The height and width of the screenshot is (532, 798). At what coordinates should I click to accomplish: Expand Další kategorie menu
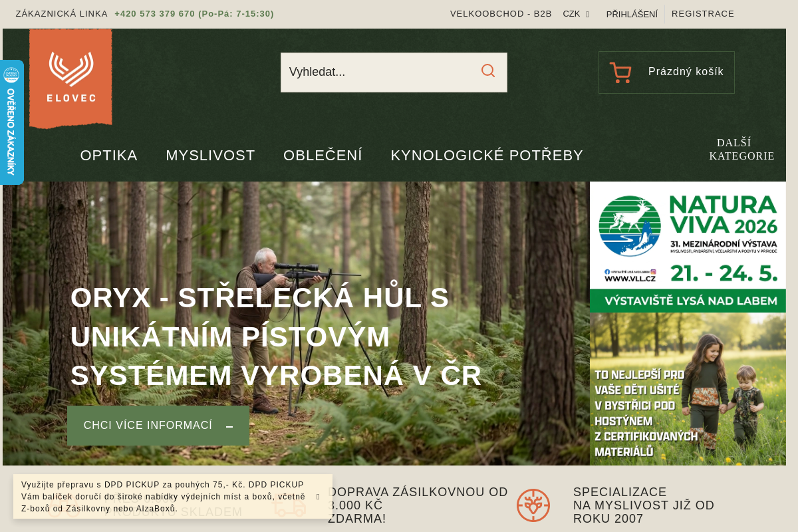(741, 150)
